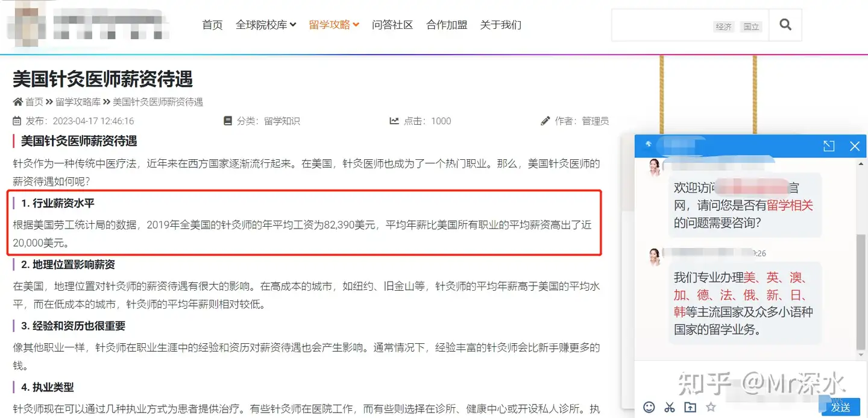Image resolution: width=868 pixels, height=418 pixels.
Task: Click the magnifying glass search icon
Action: 785,25
